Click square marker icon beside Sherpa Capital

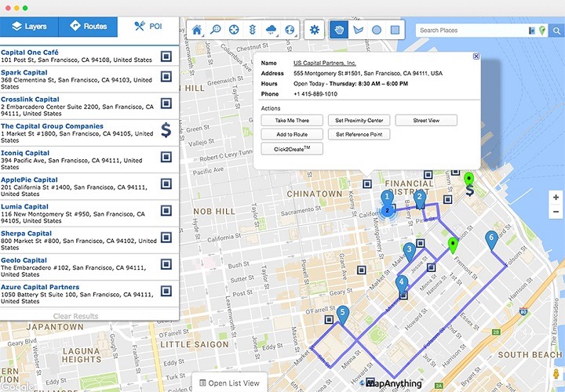(166, 238)
